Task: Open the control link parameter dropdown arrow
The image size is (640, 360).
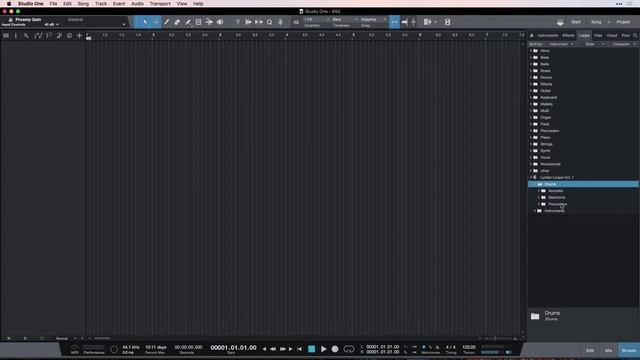Action: (x=124, y=24)
